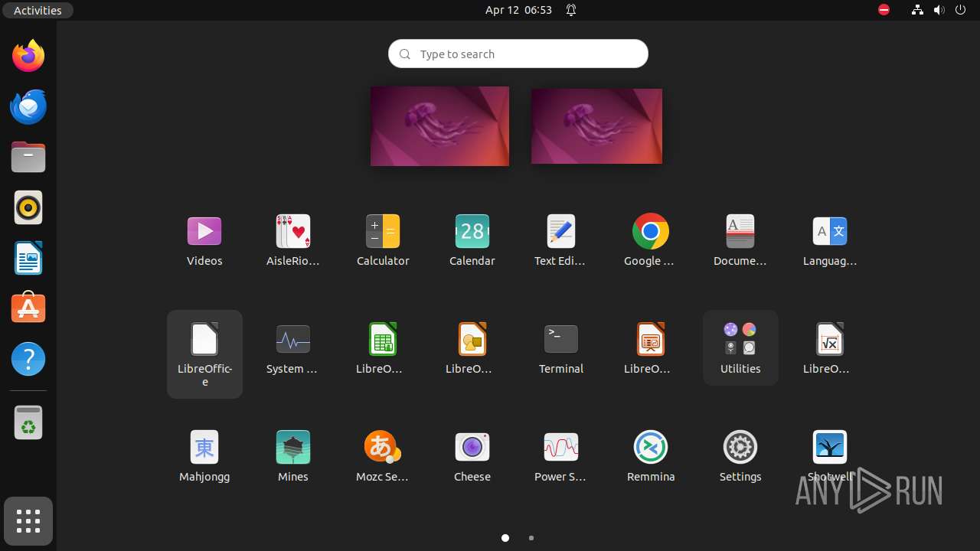This screenshot has height=551, width=980.
Task: Launch Cheese webcam app
Action: [x=472, y=456]
